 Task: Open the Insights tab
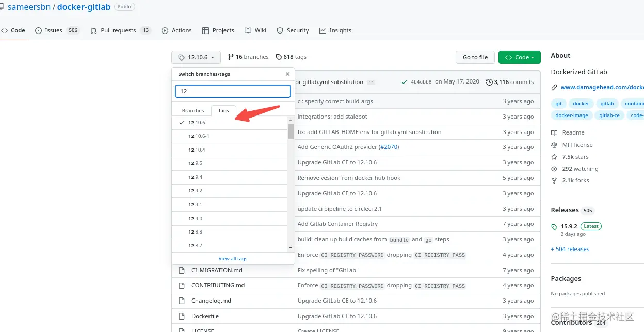[x=335, y=30]
